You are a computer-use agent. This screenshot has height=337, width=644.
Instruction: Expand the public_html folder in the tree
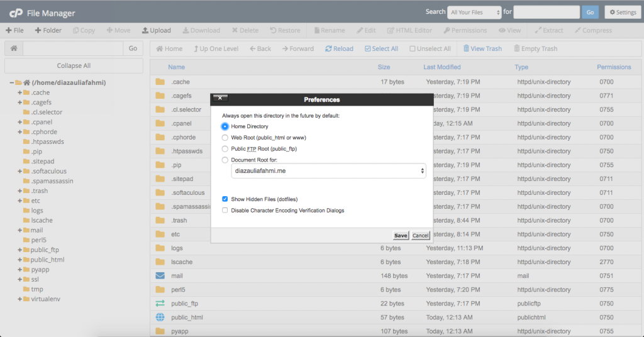(x=20, y=260)
